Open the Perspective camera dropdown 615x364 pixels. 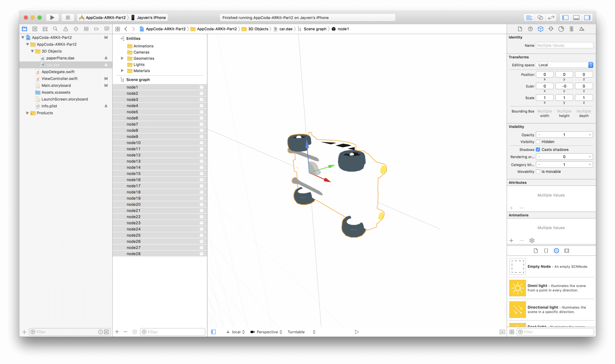pos(266,332)
